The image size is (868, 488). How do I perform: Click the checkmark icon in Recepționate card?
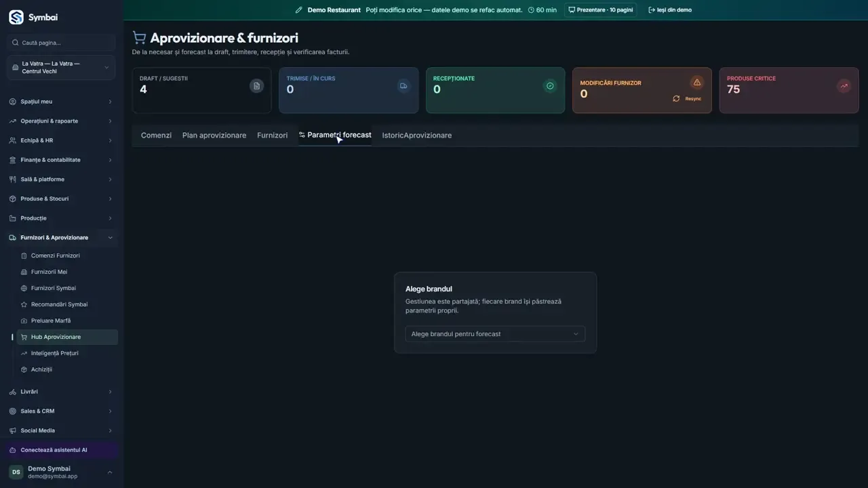(550, 86)
